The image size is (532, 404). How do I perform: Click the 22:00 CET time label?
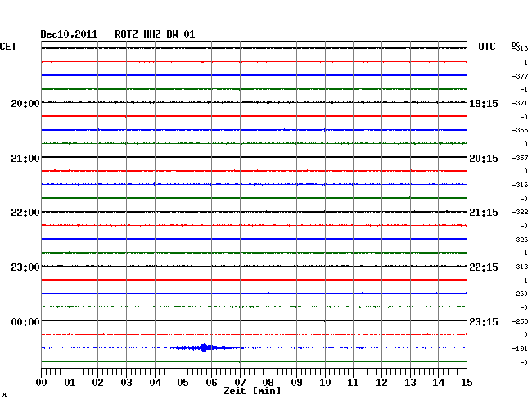coord(25,213)
